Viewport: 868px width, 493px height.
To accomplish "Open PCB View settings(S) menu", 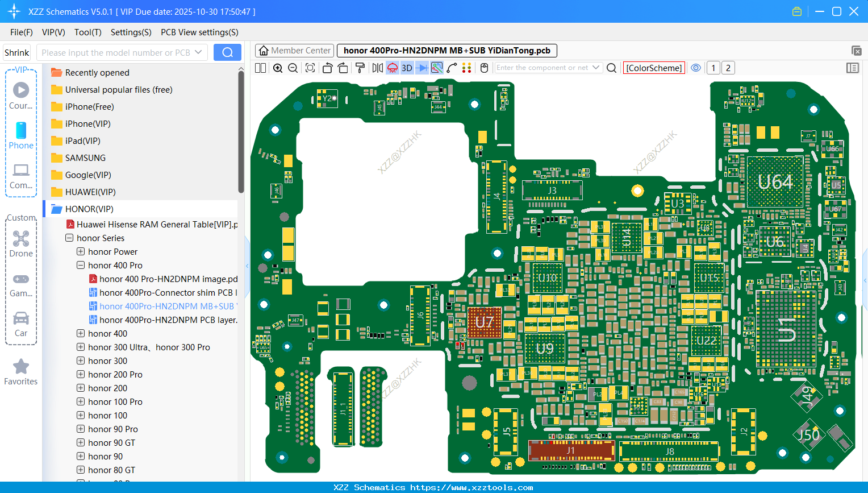I will [x=199, y=32].
